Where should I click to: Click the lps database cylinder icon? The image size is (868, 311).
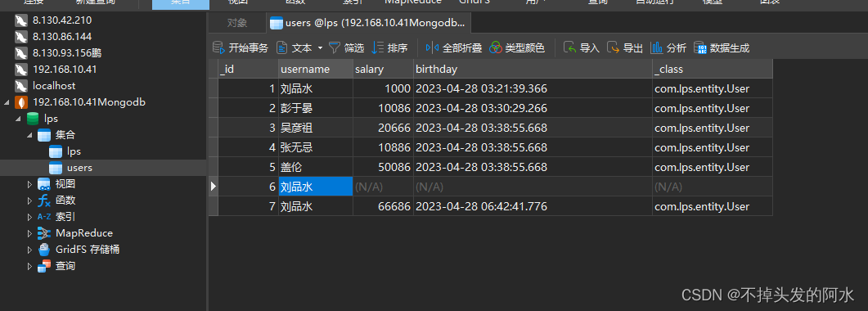tap(33, 119)
